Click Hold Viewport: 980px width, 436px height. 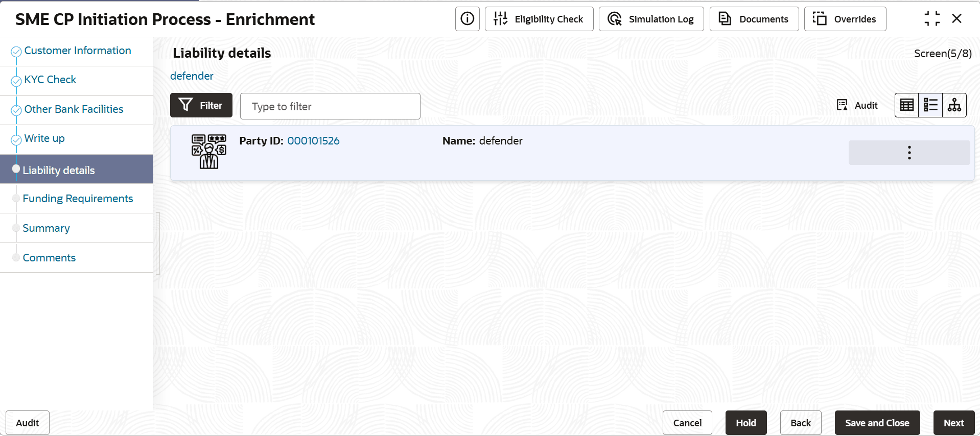pyautogui.click(x=746, y=423)
